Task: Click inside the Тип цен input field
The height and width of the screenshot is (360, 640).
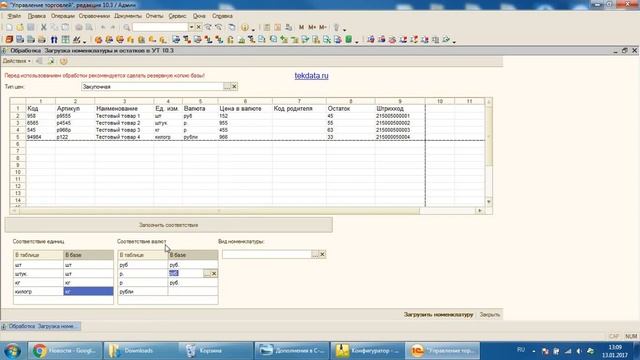Action: click(x=152, y=87)
